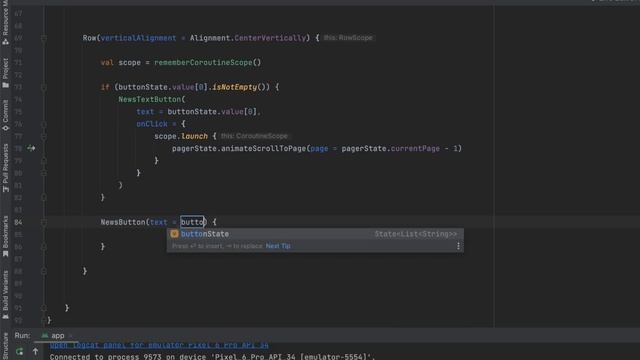Open the logcat panel link for emulator

159,345
